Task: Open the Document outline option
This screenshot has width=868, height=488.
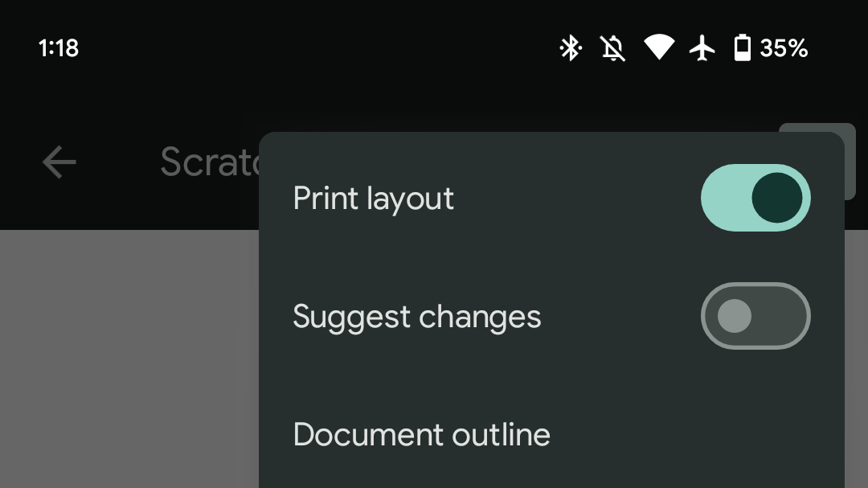Action: tap(422, 434)
